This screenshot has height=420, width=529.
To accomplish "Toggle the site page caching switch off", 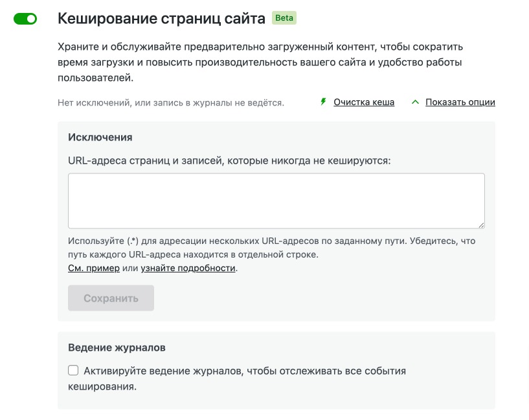I will coord(25,19).
